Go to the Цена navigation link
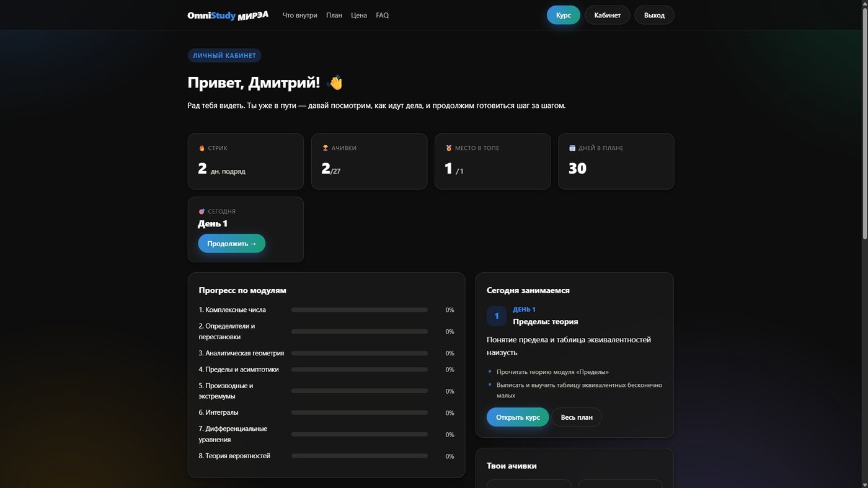 point(359,16)
